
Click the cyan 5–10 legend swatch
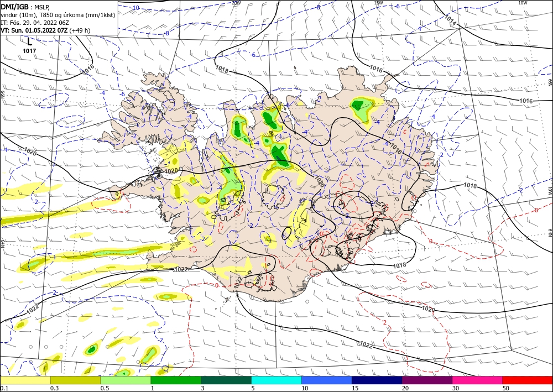(x=276, y=380)
